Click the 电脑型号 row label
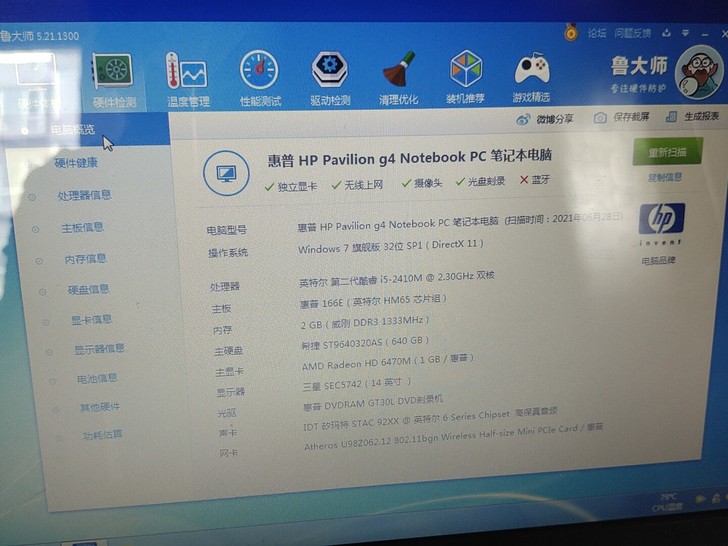This screenshot has width=728, height=546. 227,230
